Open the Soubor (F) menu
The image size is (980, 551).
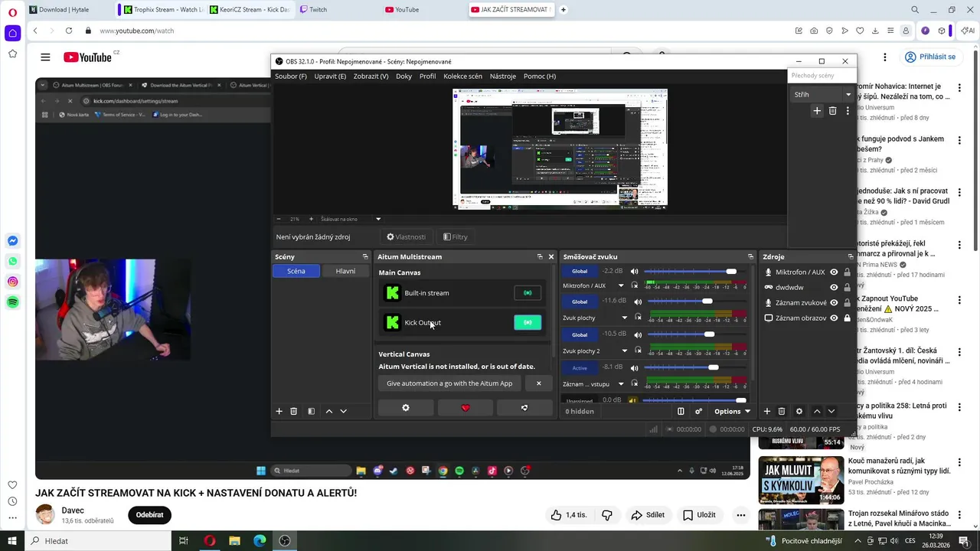pyautogui.click(x=291, y=77)
